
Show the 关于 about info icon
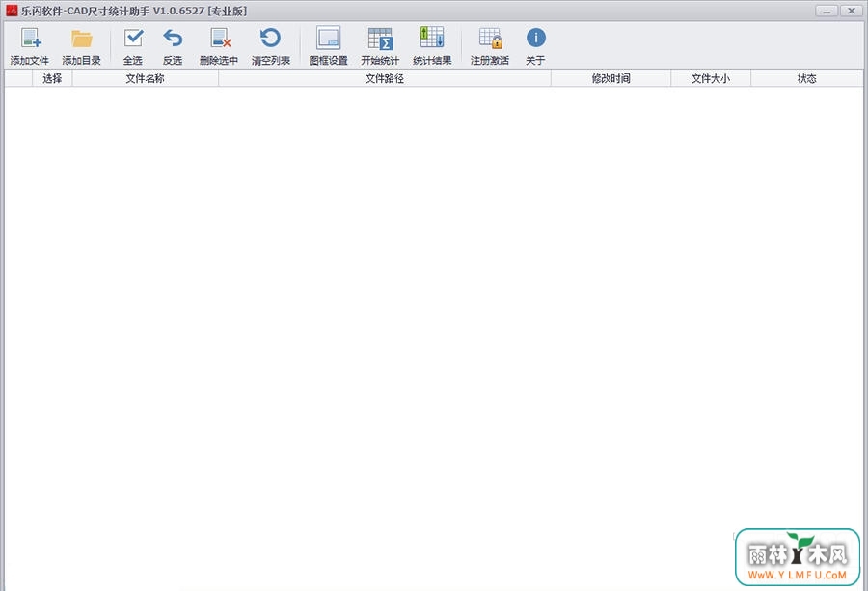point(536,39)
